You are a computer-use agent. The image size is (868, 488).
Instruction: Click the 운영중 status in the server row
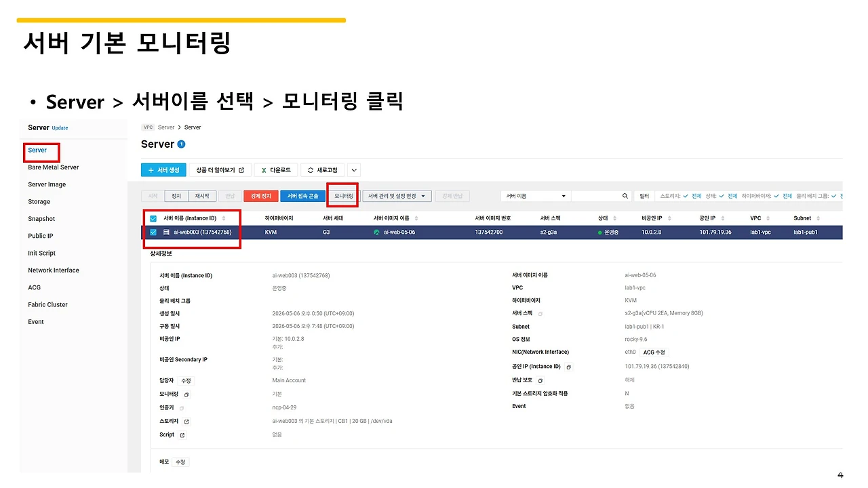click(x=608, y=232)
